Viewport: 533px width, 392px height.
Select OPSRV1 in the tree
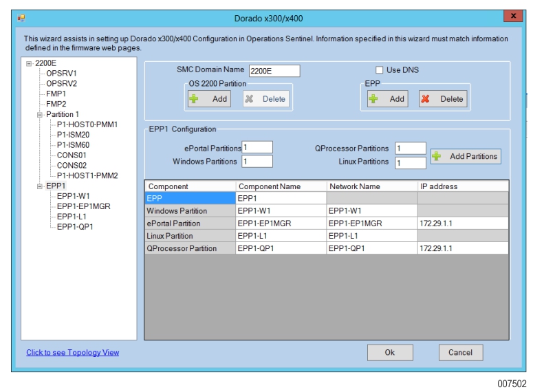click(x=61, y=74)
